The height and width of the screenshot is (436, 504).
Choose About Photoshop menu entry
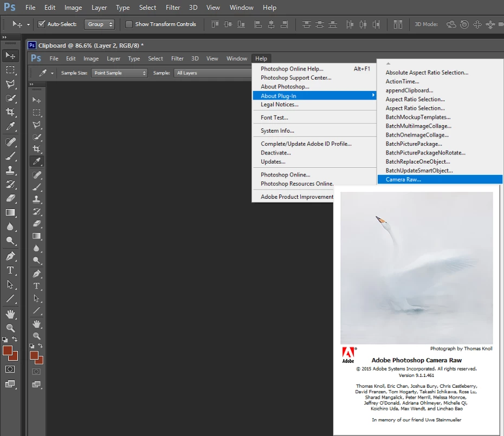[x=314, y=87]
